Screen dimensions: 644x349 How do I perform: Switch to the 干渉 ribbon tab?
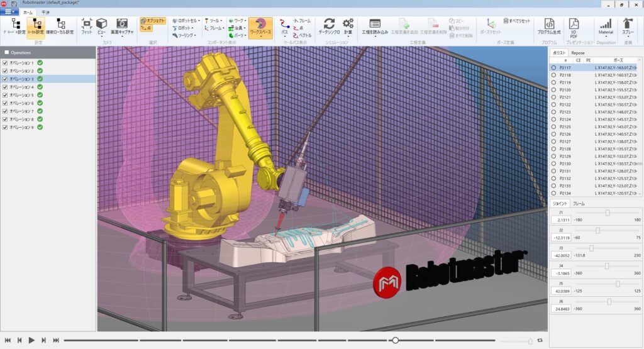[x=45, y=13]
